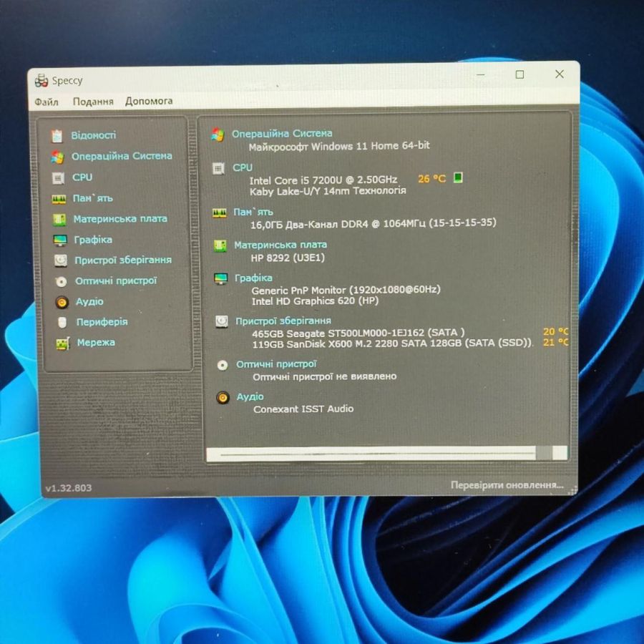Open Пристрої зберігання in the sidebar

tap(123, 260)
